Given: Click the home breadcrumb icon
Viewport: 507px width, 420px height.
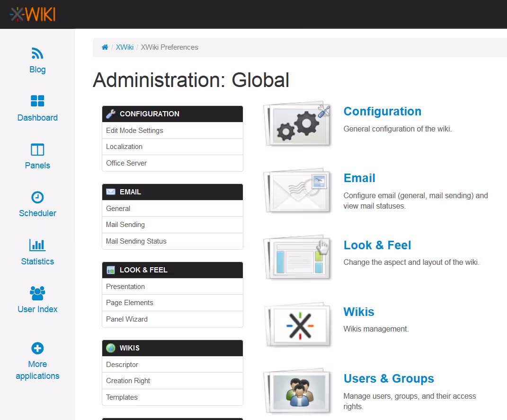Looking at the screenshot, I should 105,47.
